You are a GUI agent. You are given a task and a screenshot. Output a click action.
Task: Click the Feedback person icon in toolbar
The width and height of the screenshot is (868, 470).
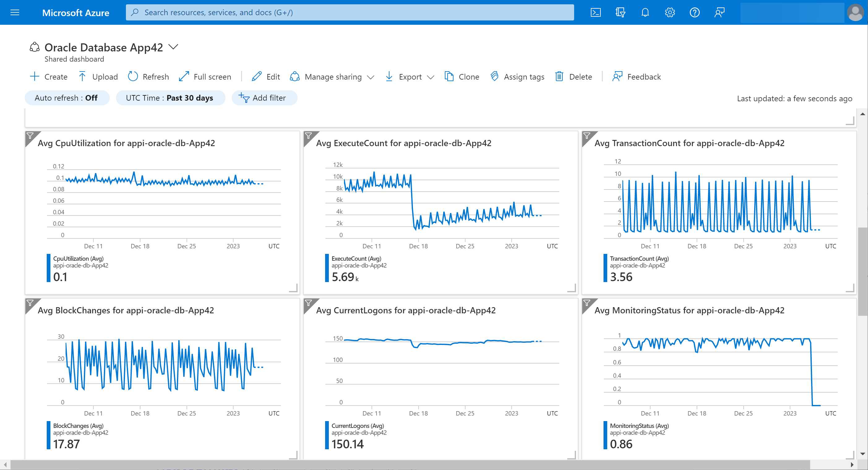point(617,76)
